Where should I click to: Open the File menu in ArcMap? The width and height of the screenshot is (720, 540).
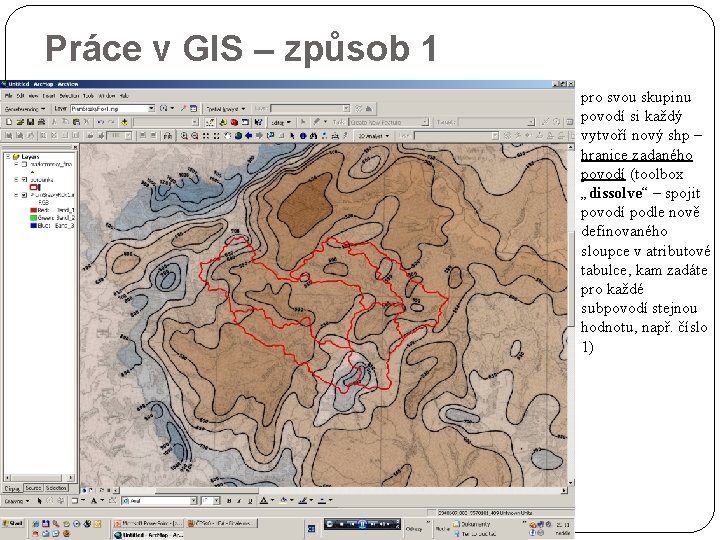point(8,96)
